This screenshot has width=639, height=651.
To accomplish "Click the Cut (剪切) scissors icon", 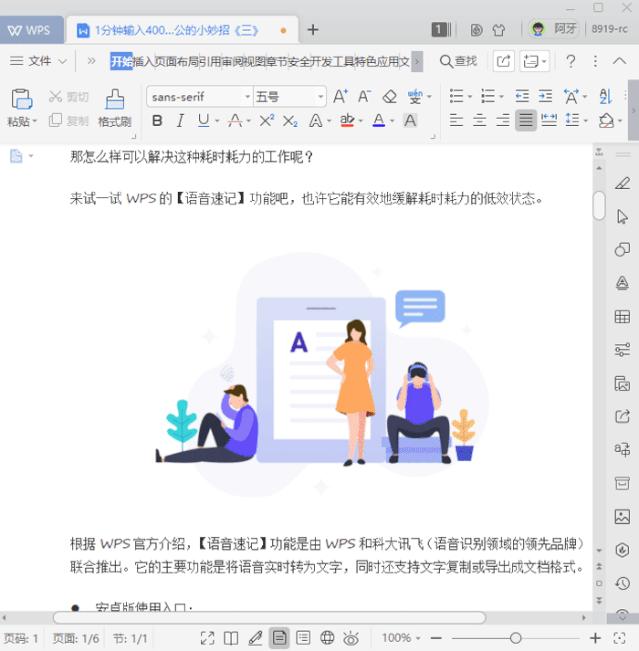I will (x=55, y=96).
